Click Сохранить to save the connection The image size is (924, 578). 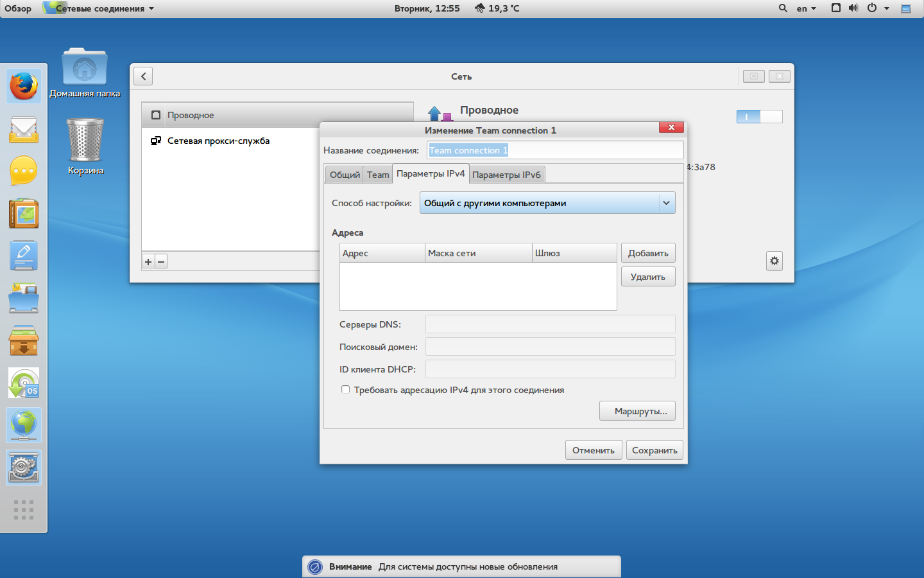pyautogui.click(x=654, y=450)
